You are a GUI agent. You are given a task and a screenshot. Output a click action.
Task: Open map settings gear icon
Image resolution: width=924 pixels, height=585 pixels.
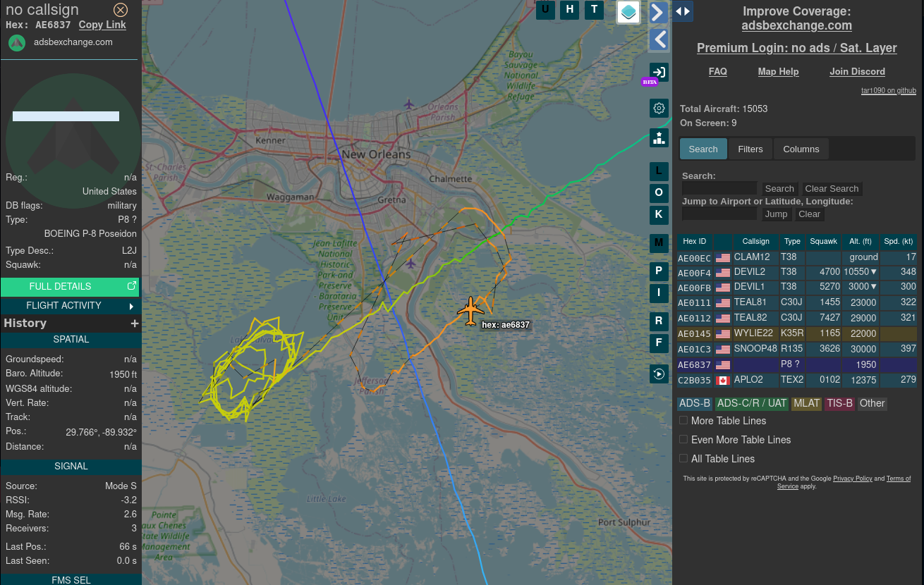tap(659, 108)
